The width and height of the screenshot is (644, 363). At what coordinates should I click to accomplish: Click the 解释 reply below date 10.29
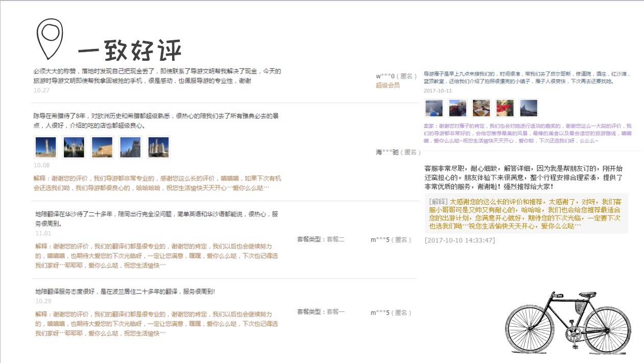point(156,324)
